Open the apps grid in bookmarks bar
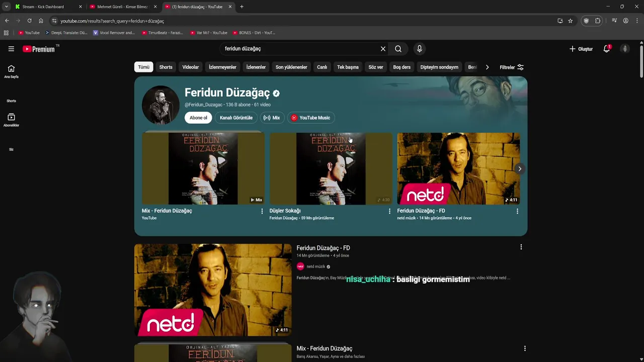This screenshot has height=362, width=644. [6, 33]
